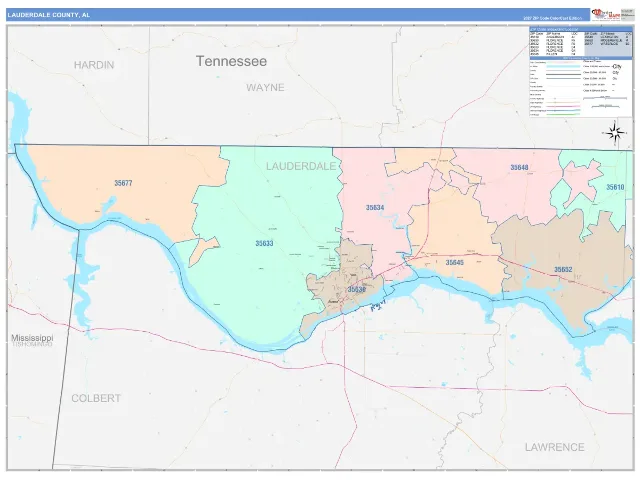
Task: Click the light blue water swatch in legend
Action: (563, 66)
